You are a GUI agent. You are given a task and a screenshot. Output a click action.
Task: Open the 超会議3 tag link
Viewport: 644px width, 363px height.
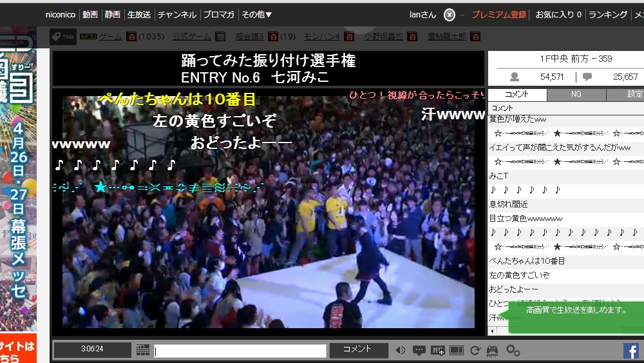pos(250,37)
